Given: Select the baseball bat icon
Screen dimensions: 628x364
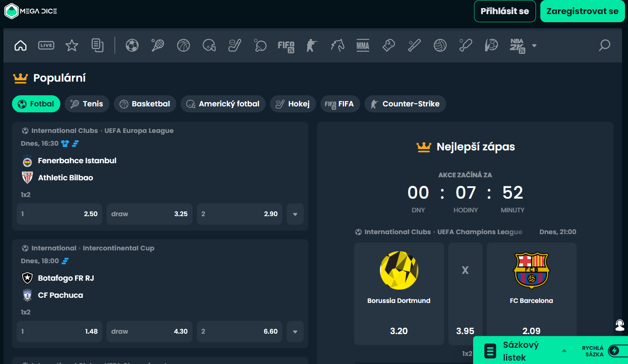Looking at the screenshot, I should tap(415, 45).
